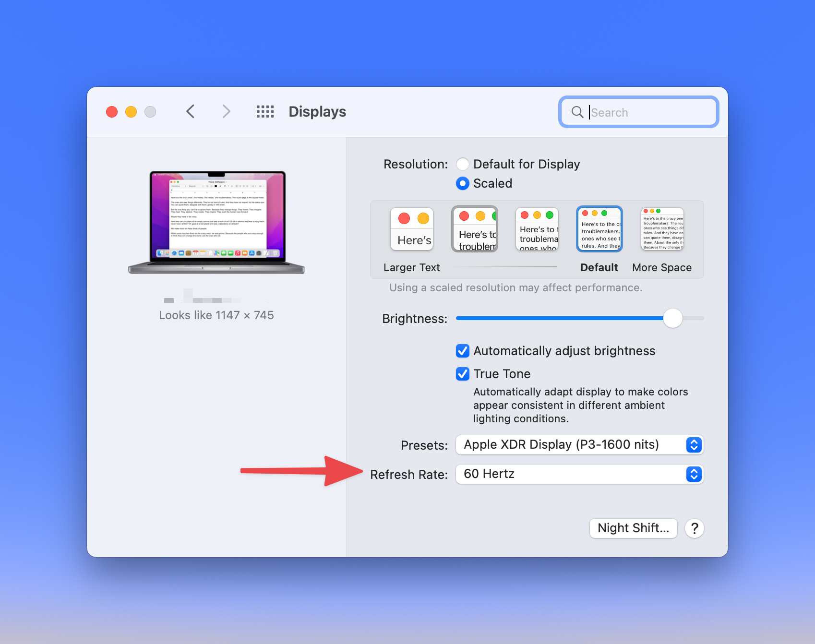Show all preferences grid icon
The width and height of the screenshot is (815, 644).
[265, 112]
